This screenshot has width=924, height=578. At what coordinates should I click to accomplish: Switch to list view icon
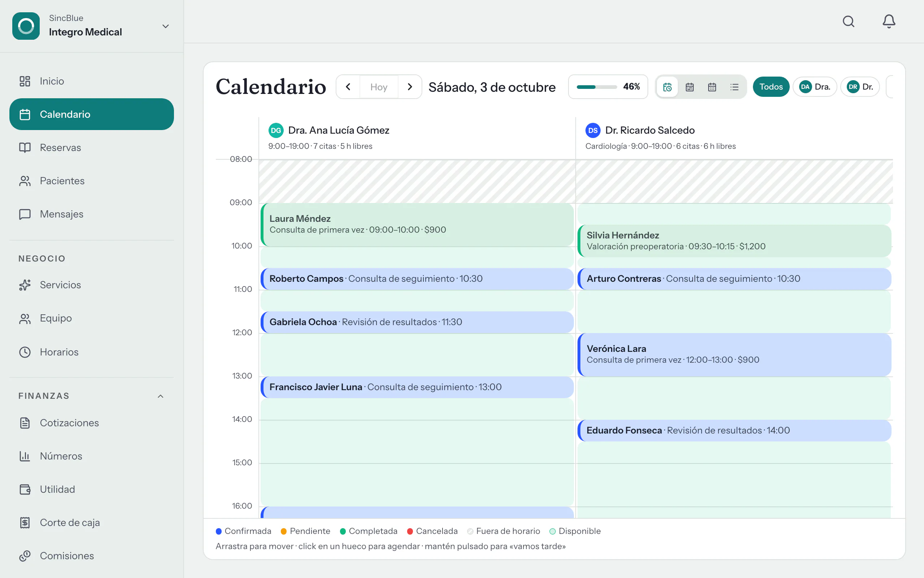pyautogui.click(x=734, y=87)
